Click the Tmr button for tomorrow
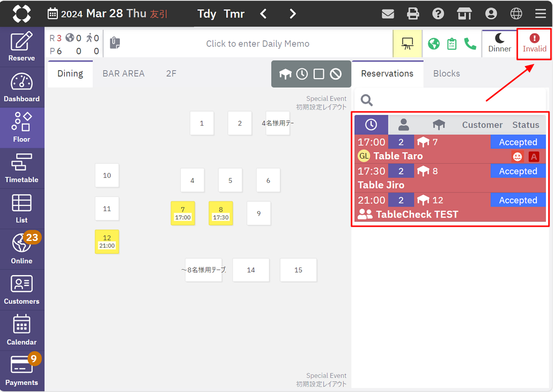 [234, 14]
